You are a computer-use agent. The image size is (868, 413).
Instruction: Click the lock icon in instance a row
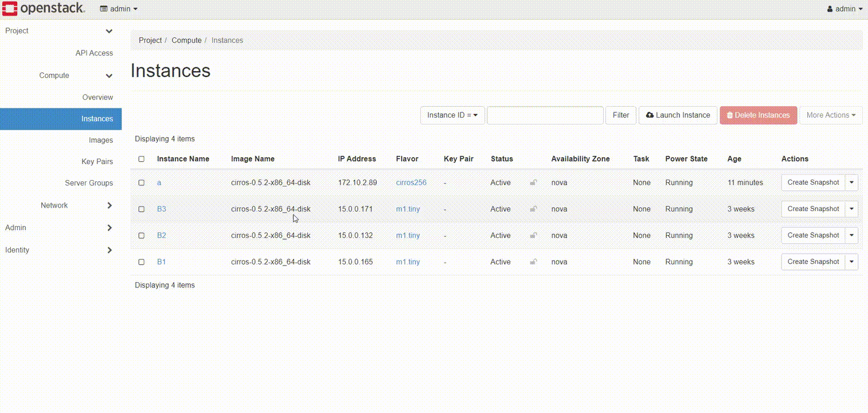click(533, 183)
